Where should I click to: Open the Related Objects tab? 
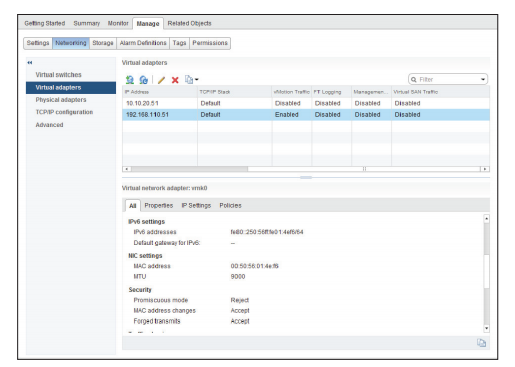point(189,23)
